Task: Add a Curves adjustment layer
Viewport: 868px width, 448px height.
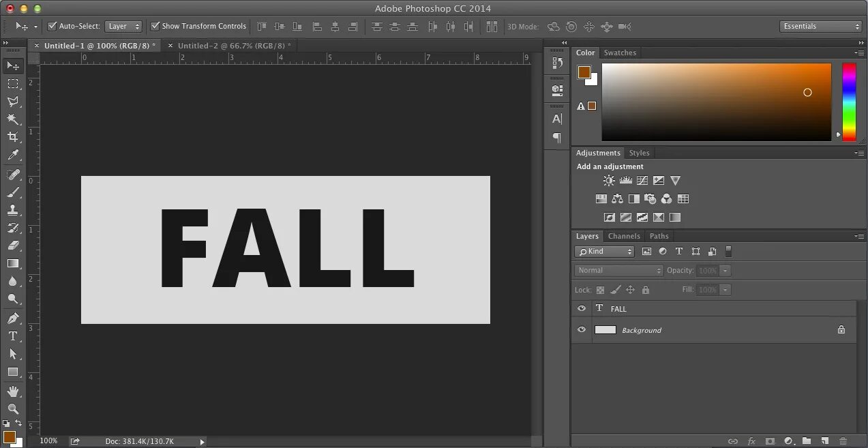Action: coord(642,180)
